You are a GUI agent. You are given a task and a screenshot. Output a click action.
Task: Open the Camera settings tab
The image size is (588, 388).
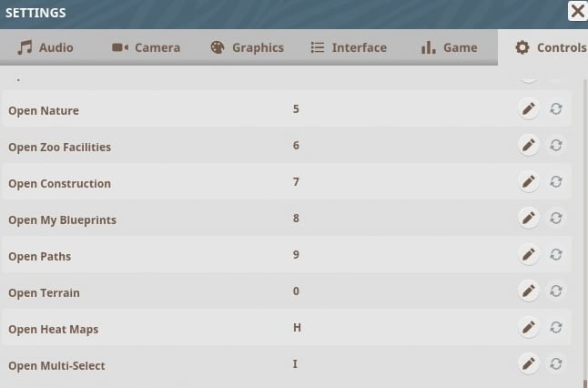(146, 47)
